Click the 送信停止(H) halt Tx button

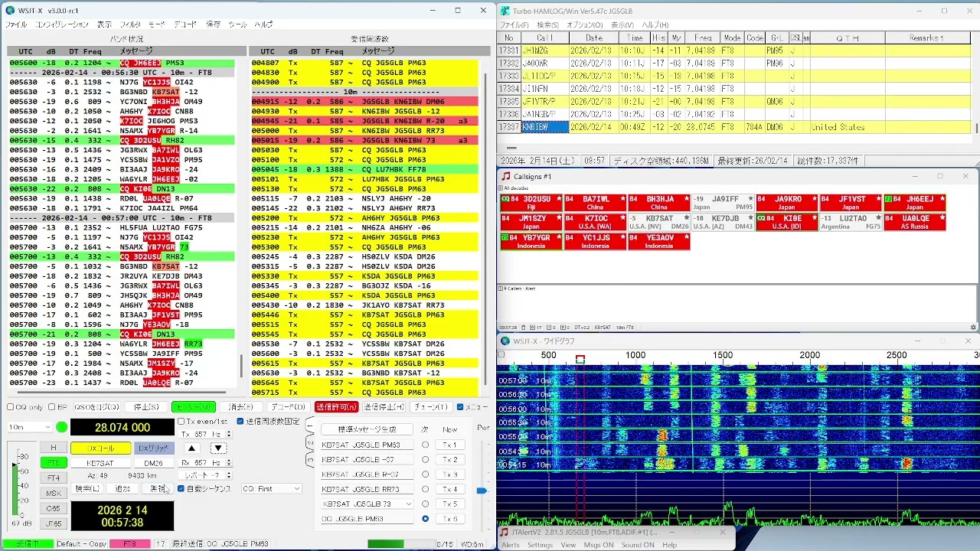tap(383, 407)
